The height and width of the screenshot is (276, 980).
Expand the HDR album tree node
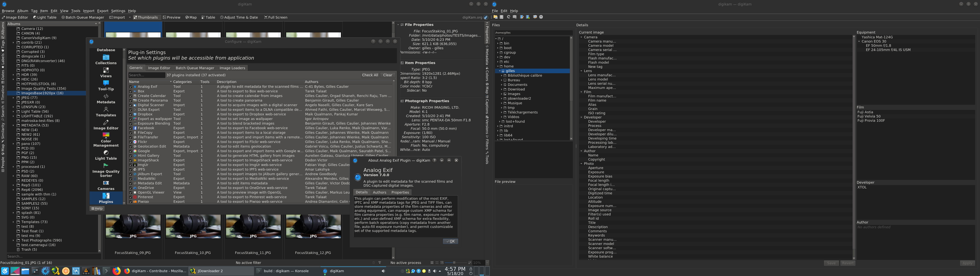click(13, 75)
